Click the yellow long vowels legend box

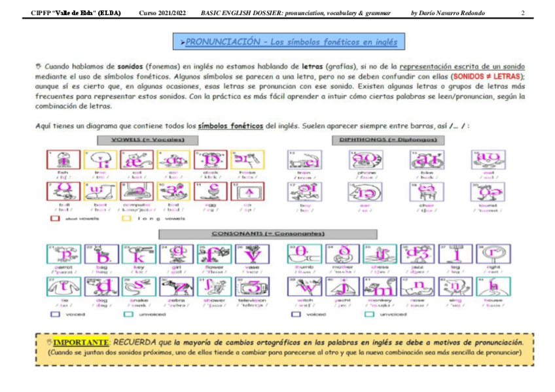126,219
